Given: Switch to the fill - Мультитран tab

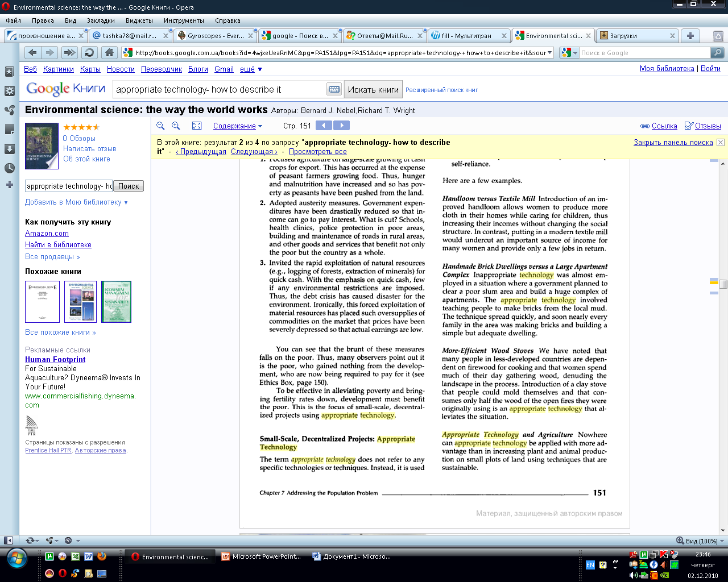Looking at the screenshot, I should tap(468, 36).
